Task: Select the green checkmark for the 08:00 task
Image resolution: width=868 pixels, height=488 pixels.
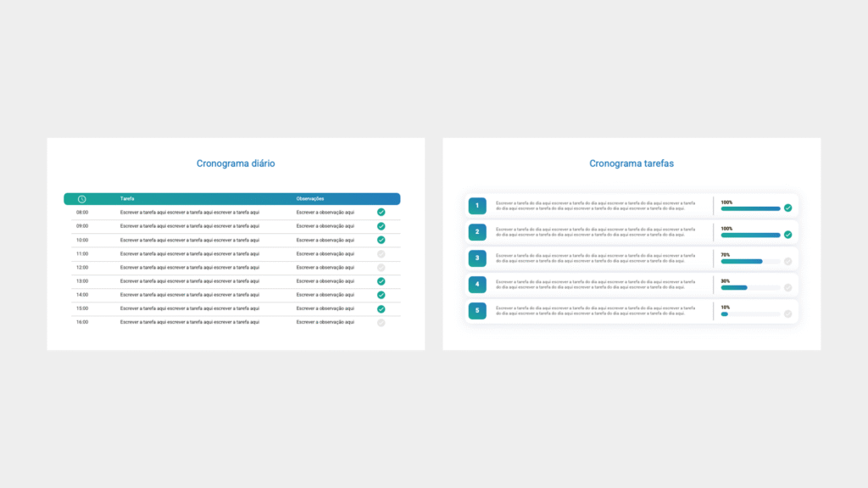Action: pos(381,212)
